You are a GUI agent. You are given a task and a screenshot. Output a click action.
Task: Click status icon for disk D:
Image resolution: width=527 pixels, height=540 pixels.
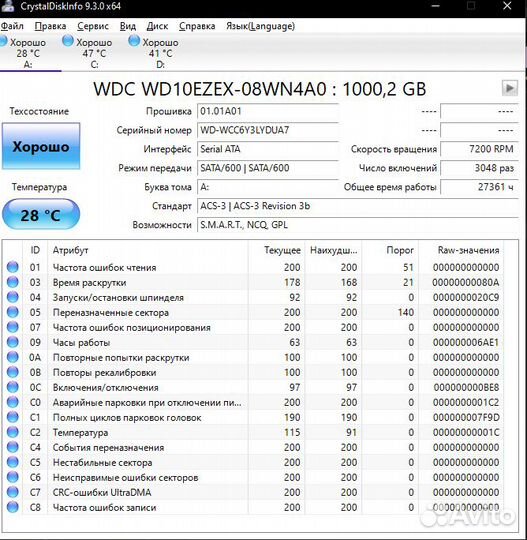coord(134,41)
